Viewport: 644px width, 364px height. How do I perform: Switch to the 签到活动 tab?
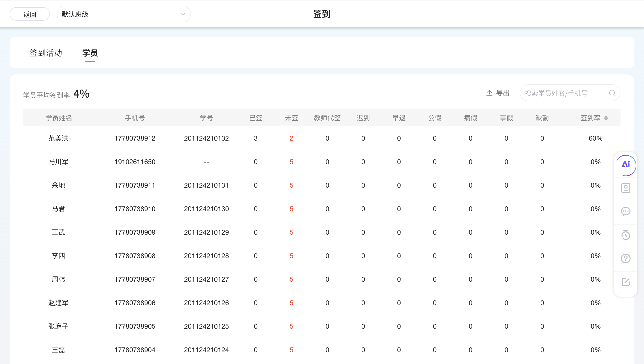pos(46,53)
